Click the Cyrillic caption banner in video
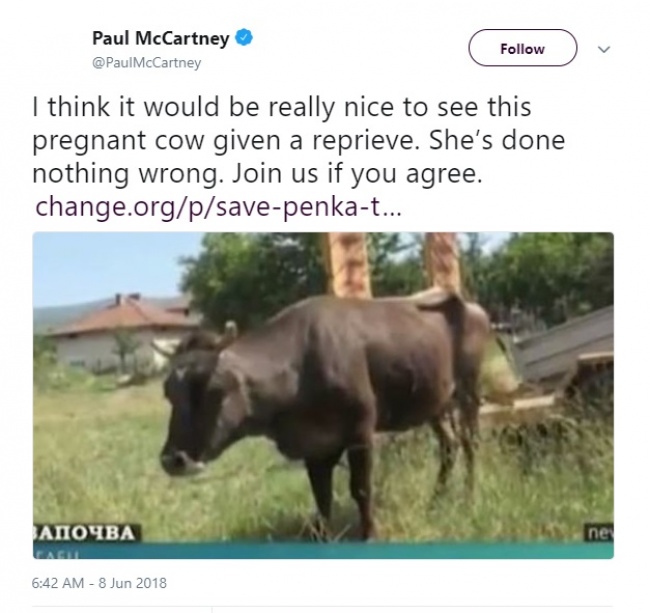650x613 pixels. pyautogui.click(x=86, y=533)
